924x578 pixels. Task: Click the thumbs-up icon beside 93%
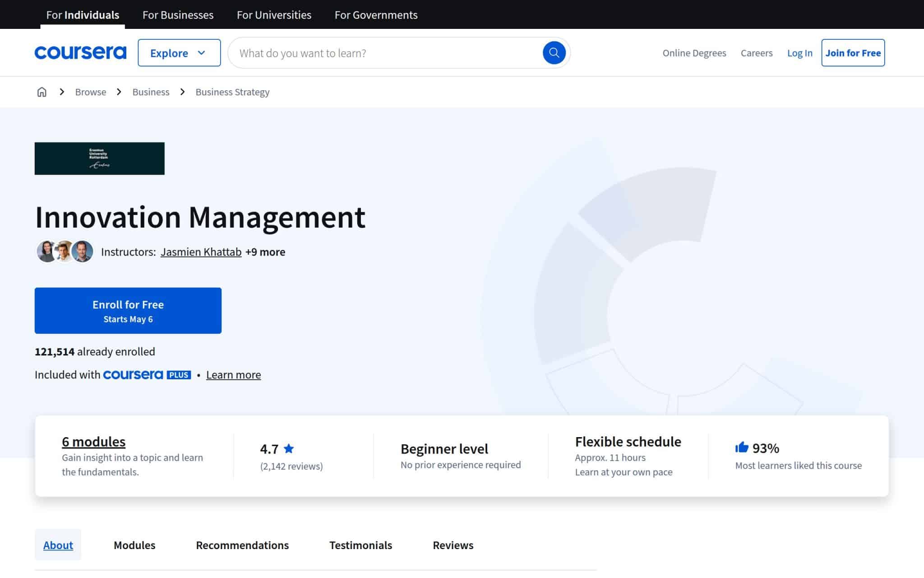tap(742, 447)
